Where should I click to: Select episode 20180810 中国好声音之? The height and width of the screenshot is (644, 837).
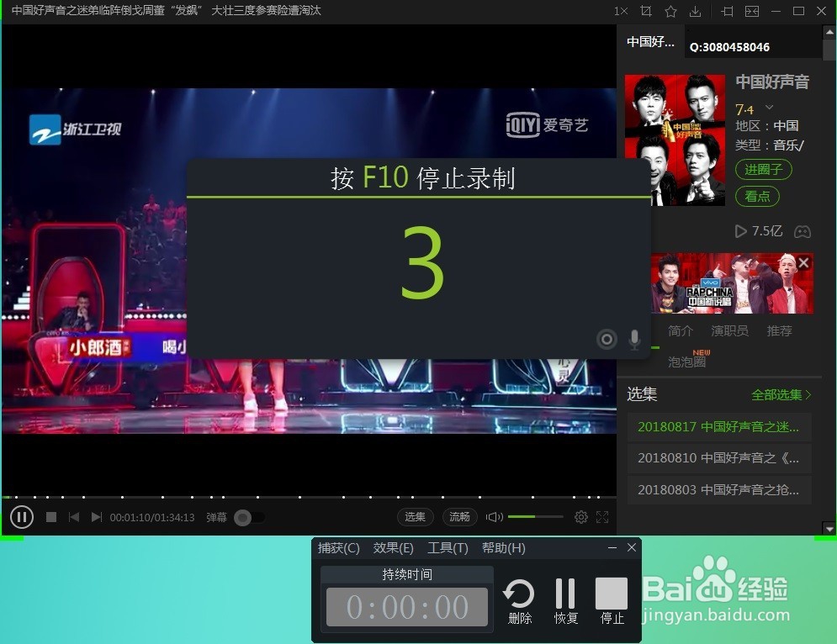[719, 458]
